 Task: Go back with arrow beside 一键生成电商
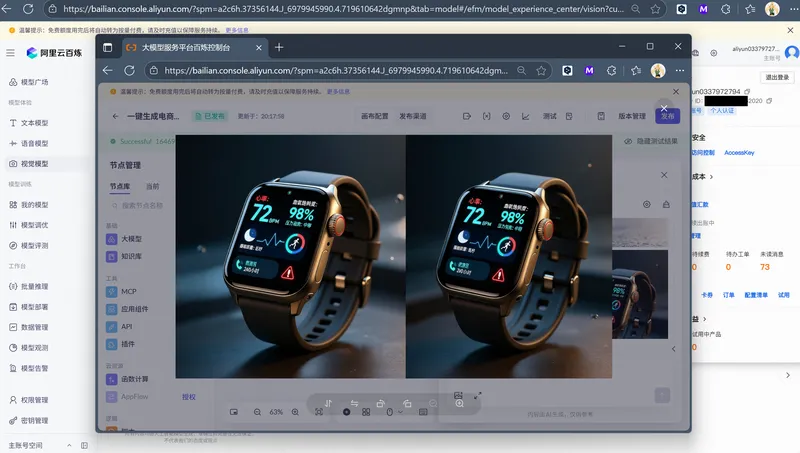(x=115, y=116)
